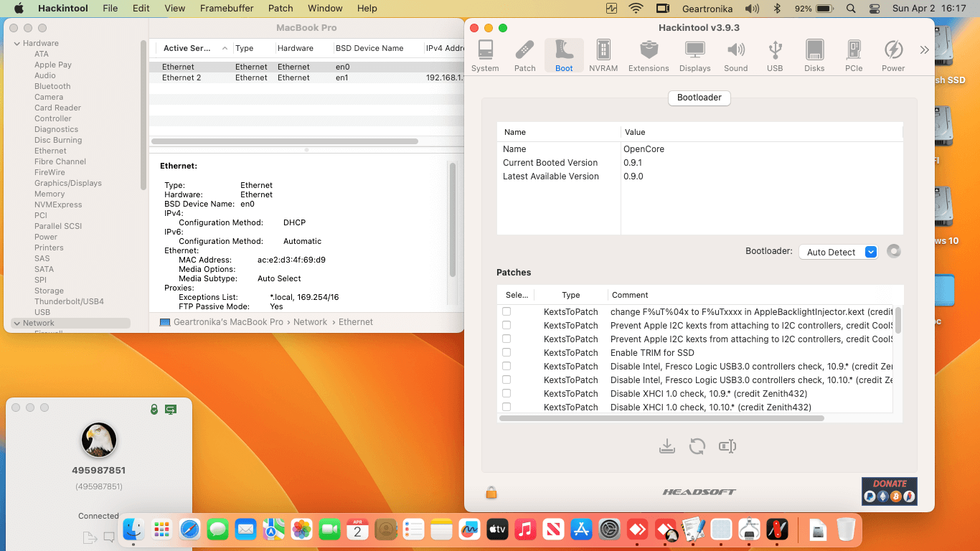Viewport: 980px width, 551px height.
Task: Select the Ethernet row with en0
Action: [306, 67]
